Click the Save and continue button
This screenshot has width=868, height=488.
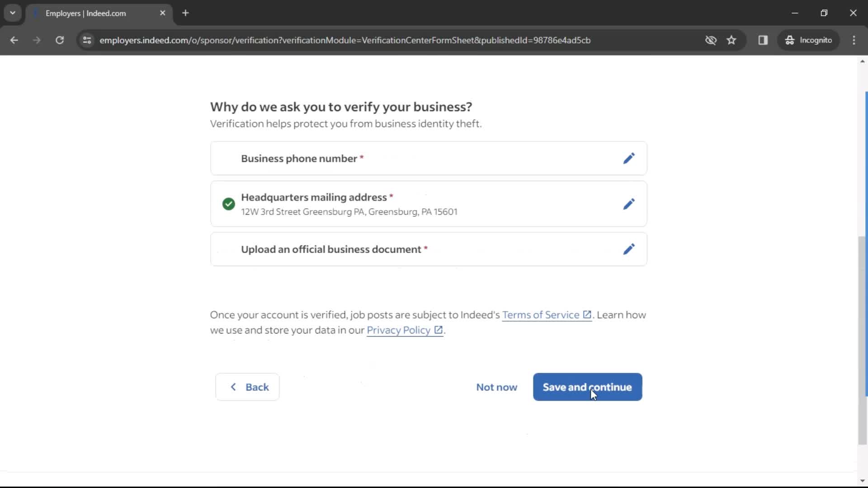pos(587,387)
